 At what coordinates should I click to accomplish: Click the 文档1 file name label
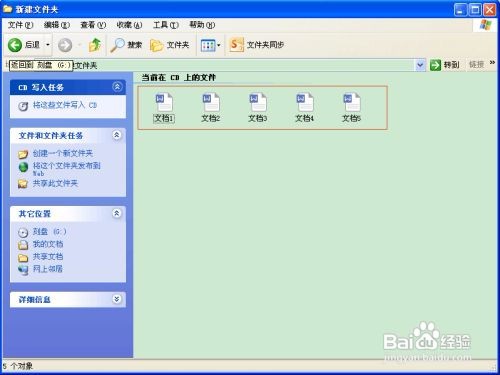tap(164, 118)
